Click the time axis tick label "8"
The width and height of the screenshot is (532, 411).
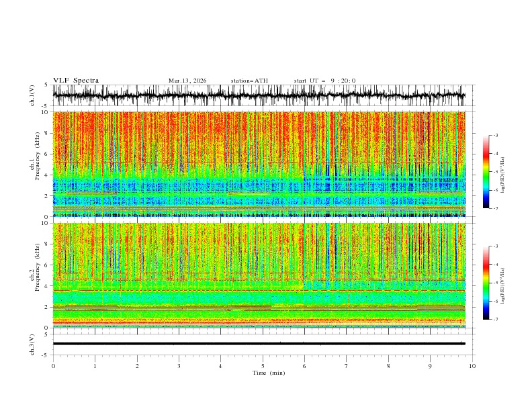(x=388, y=366)
